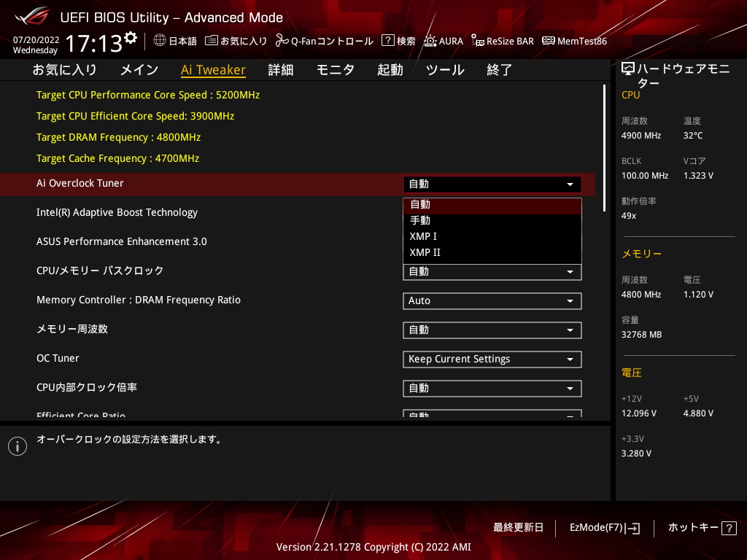747x560 pixels.
Task: Select 自動 in the open dropdown list
Action: (492, 206)
